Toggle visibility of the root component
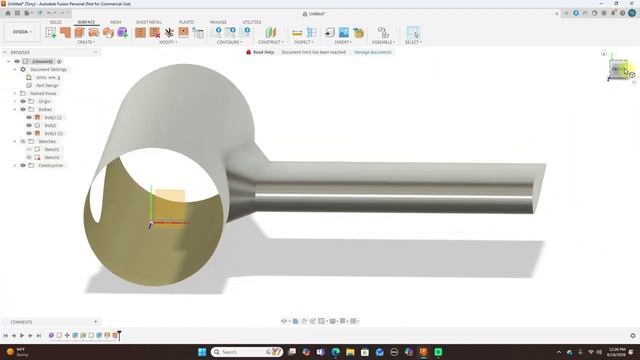Viewport: 640px width, 360px height. (x=17, y=61)
